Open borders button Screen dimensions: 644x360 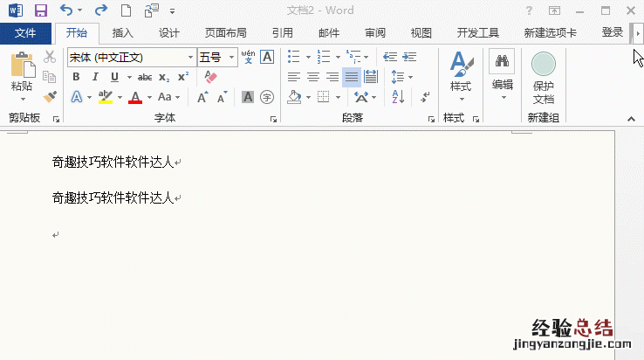[x=324, y=97]
